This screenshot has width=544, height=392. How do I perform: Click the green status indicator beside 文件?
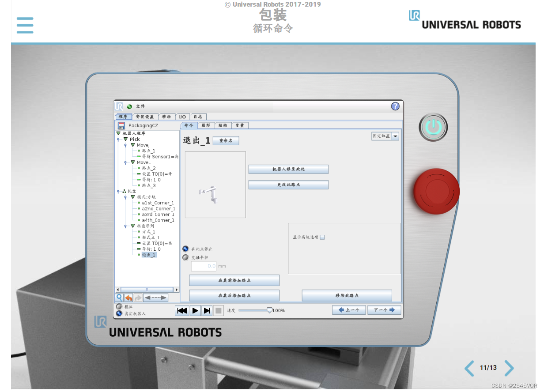(129, 106)
